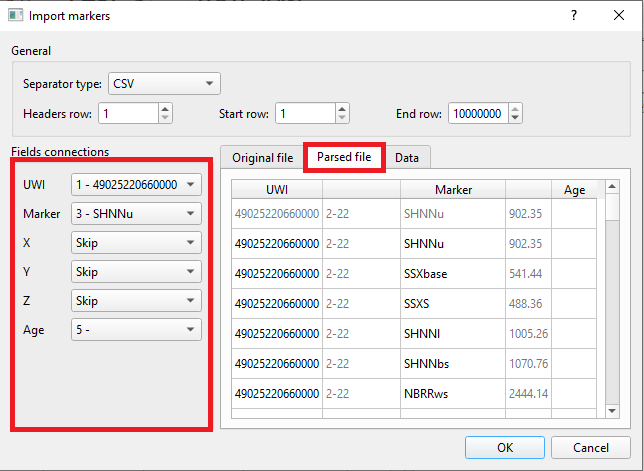This screenshot has height=471, width=644.
Task: Cancel the import markers dialog
Action: 591,447
